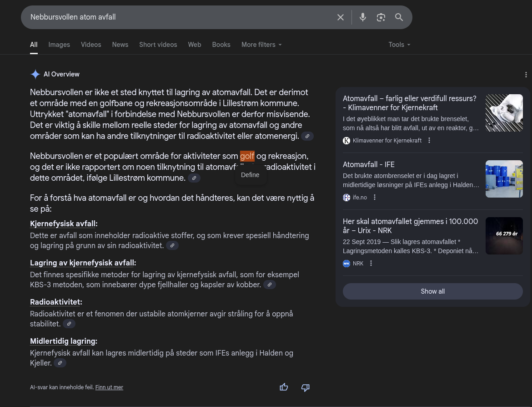Switch to the Web tab
Viewport: 532px width, 407px height.
[x=195, y=45]
